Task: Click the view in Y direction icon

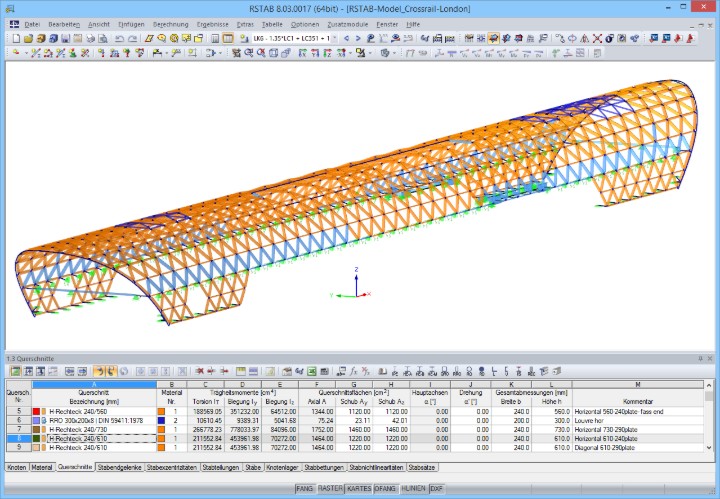Action: pyautogui.click(x=315, y=53)
